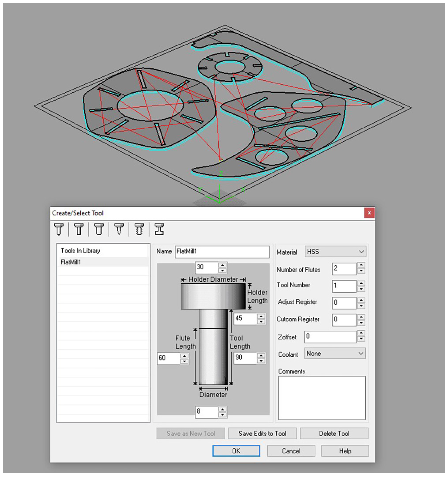Open the Coolant dropdown showing None

(335, 353)
